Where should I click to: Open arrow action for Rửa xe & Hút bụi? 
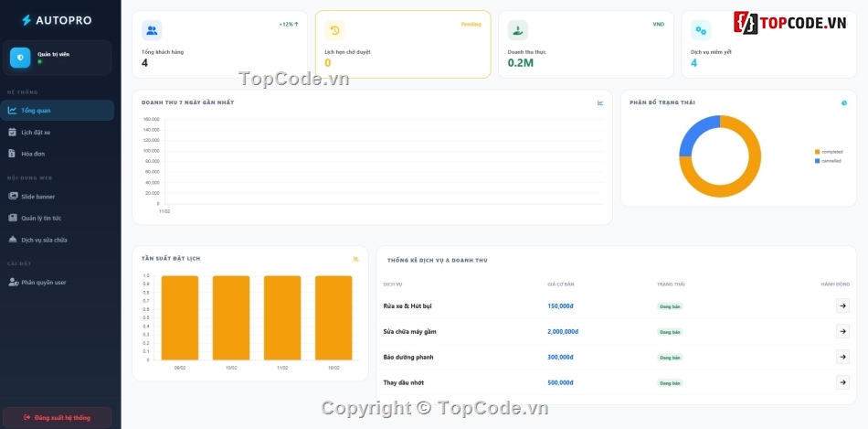(x=842, y=306)
